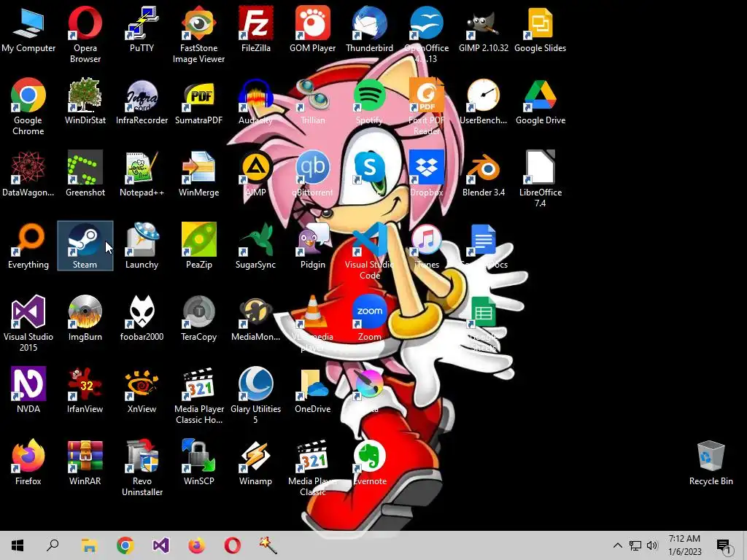
Task: Select the My Computer icon
Action: coord(28,23)
